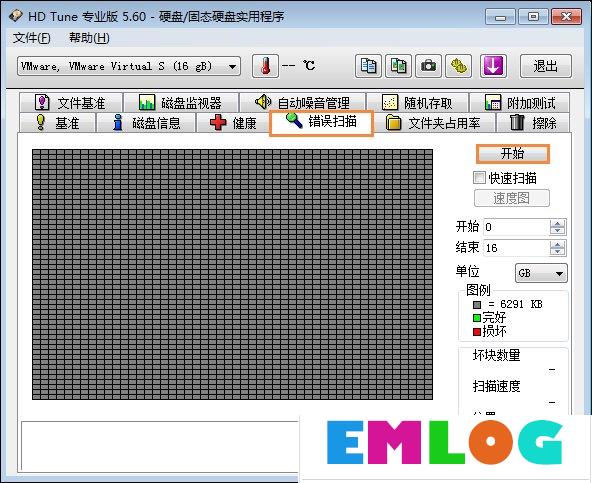Enable the 快速扫描 checkbox
Image resolution: width=592 pixels, height=483 pixels.
tap(479, 177)
